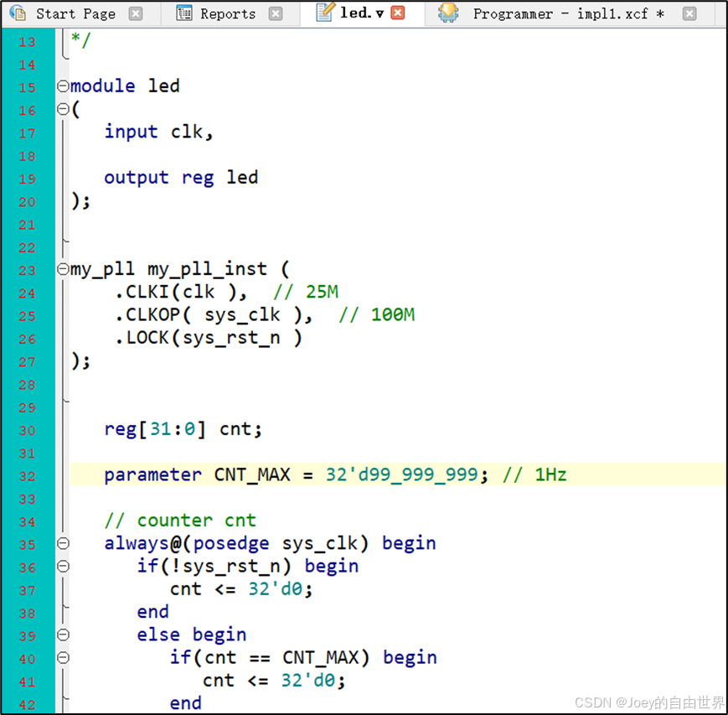Click on 'input clk,' line

click(158, 132)
